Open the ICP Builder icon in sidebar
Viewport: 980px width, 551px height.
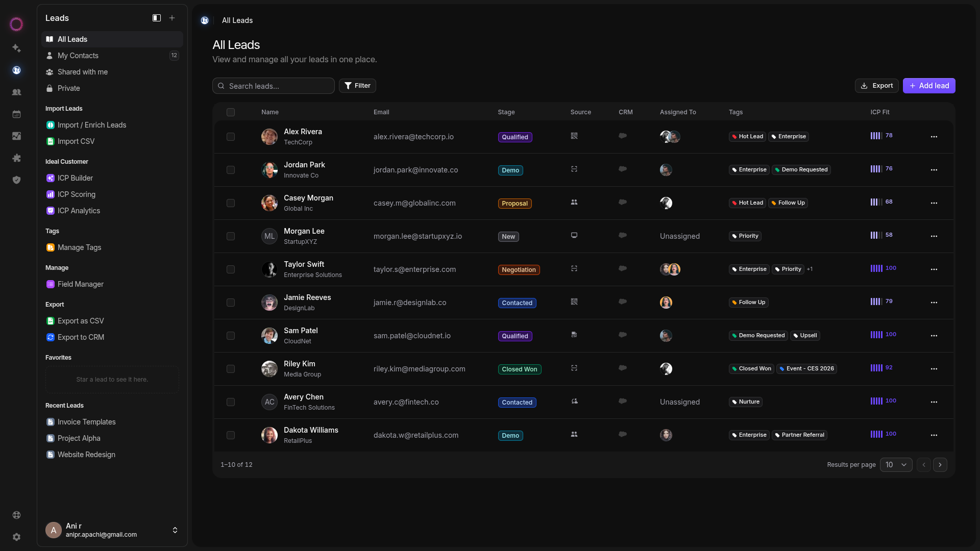click(x=50, y=178)
